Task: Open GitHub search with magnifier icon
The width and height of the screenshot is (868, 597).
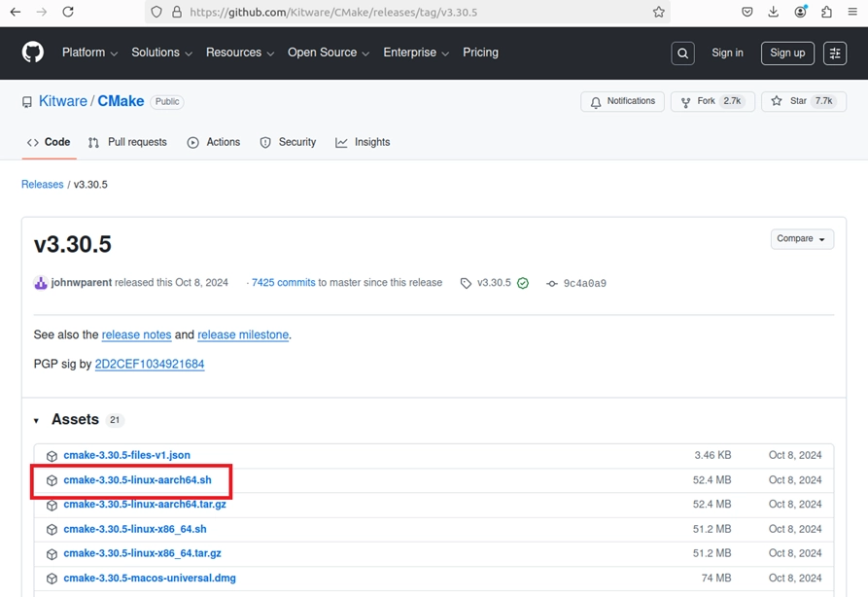Action: coord(682,53)
